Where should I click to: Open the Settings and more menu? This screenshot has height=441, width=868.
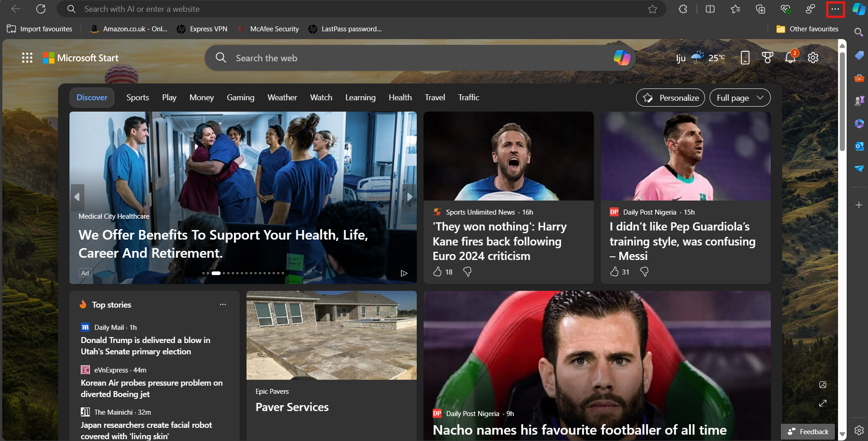[836, 9]
